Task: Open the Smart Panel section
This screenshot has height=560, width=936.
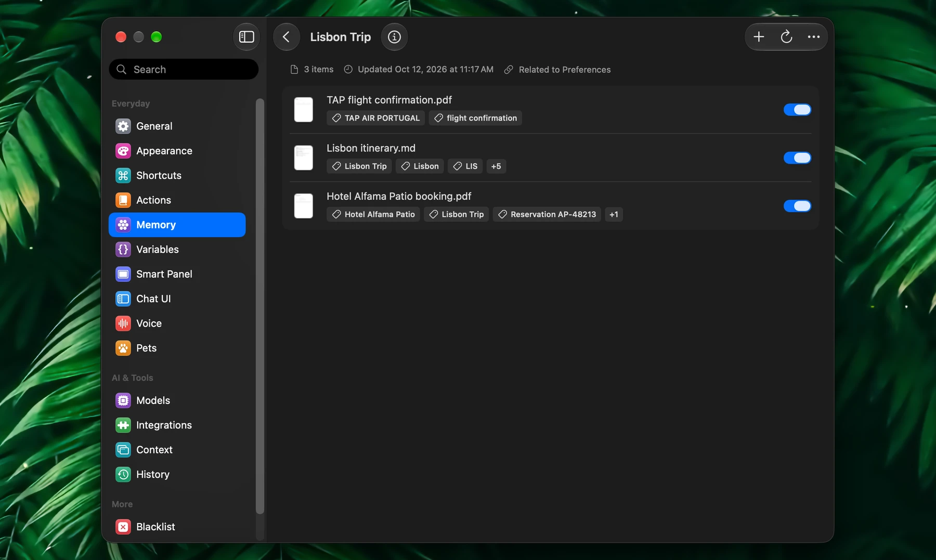Action: [x=177, y=274]
